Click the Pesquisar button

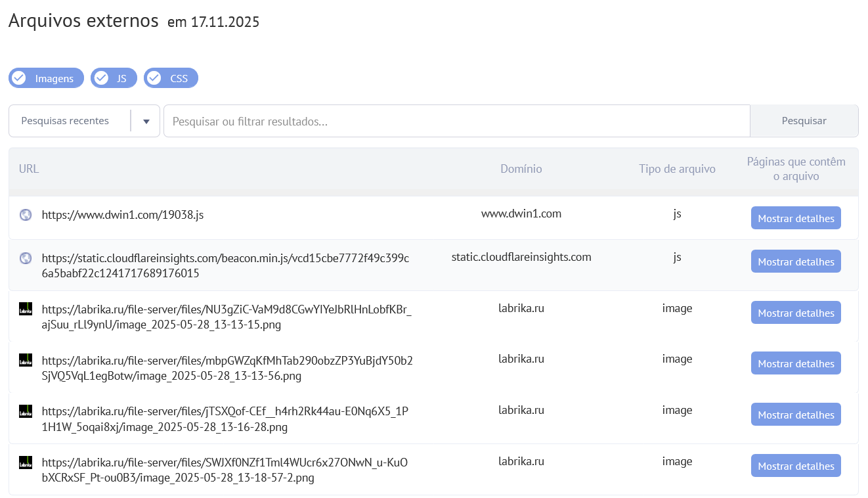pos(804,120)
